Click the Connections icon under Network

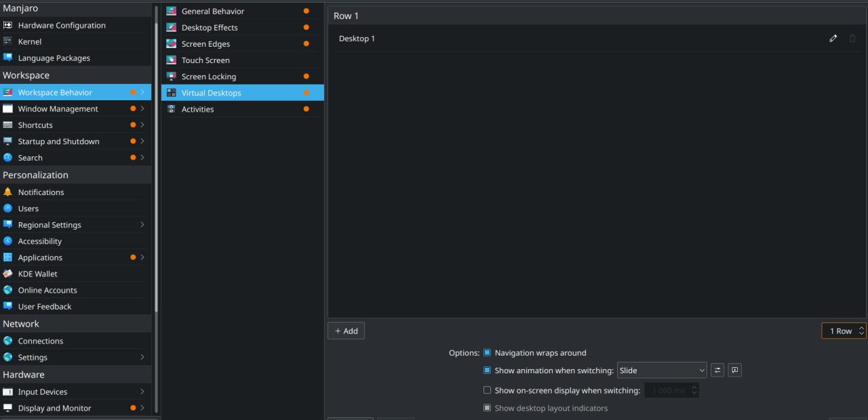[7, 340]
